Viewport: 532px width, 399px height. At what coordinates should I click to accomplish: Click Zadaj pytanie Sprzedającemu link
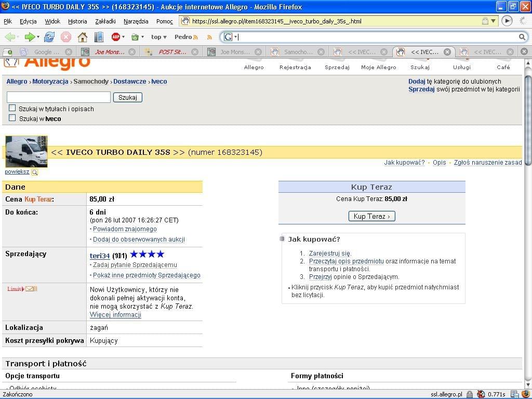tap(135, 264)
